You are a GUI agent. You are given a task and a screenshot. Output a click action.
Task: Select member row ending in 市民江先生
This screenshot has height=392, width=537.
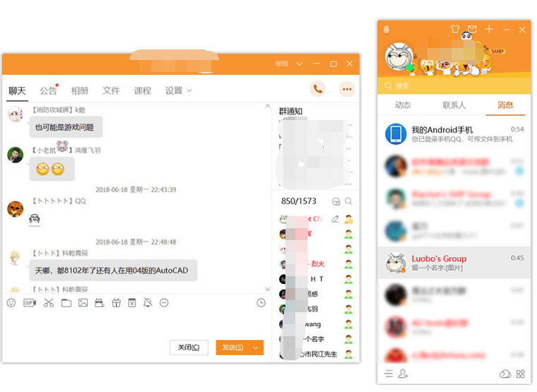316,355
